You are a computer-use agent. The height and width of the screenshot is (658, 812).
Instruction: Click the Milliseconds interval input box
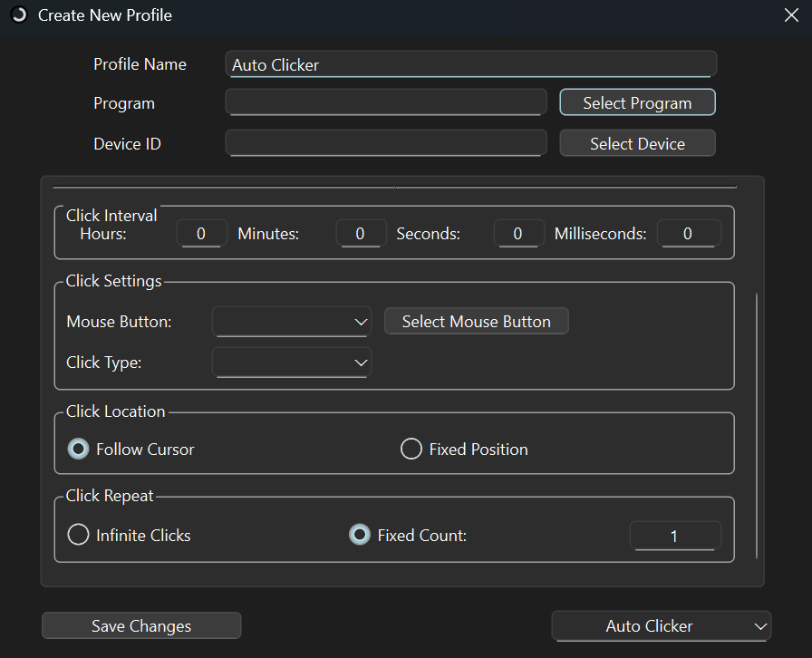point(689,234)
